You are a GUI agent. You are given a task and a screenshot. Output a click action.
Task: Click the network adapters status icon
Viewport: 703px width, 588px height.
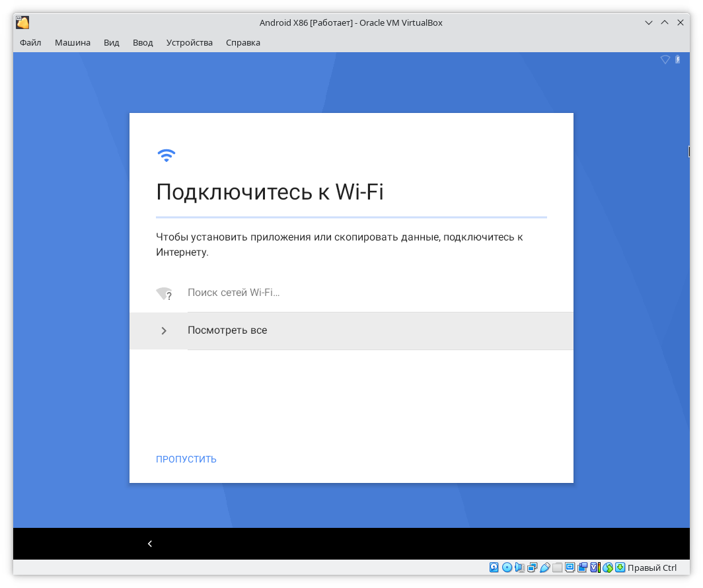pos(532,568)
